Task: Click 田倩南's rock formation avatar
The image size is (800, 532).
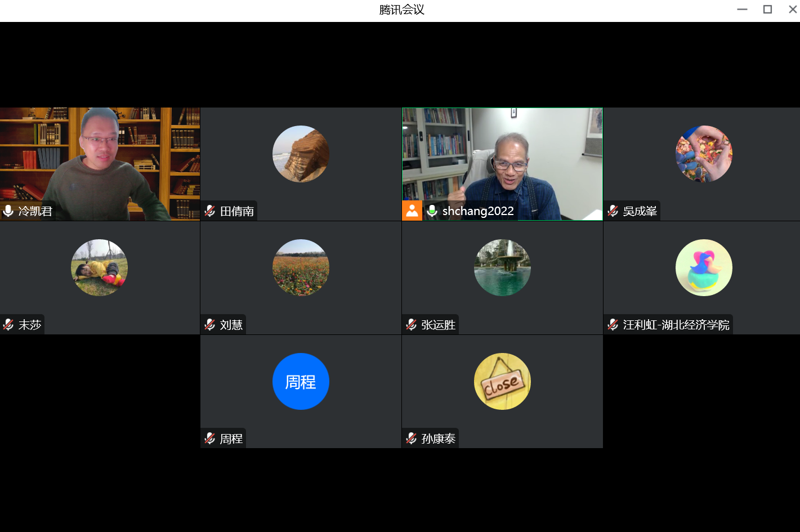Action: [301, 154]
